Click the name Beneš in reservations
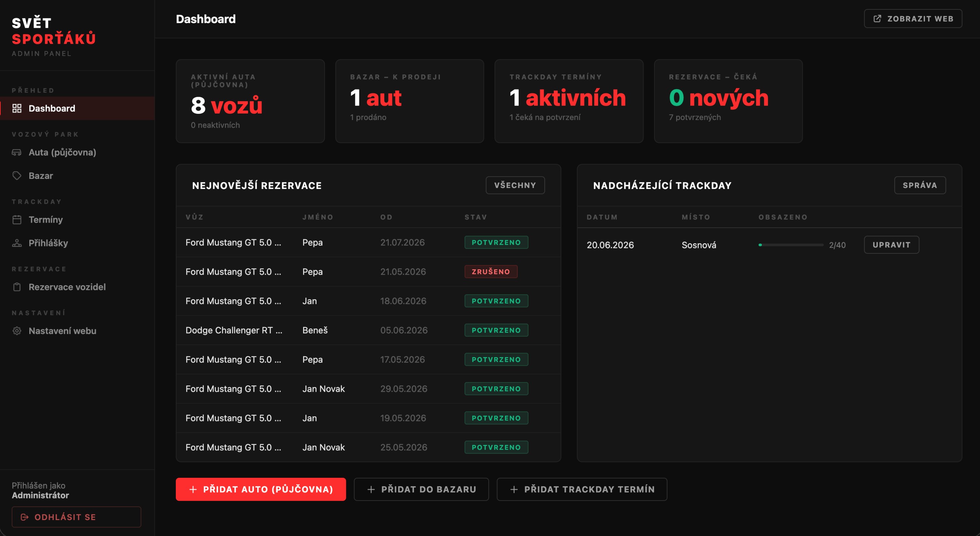This screenshot has width=980, height=536. [315, 330]
